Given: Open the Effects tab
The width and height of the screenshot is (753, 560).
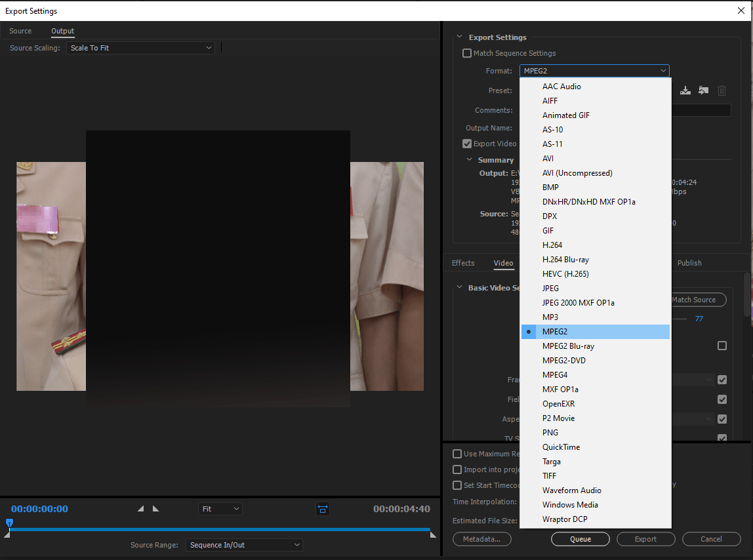Looking at the screenshot, I should click(x=463, y=263).
